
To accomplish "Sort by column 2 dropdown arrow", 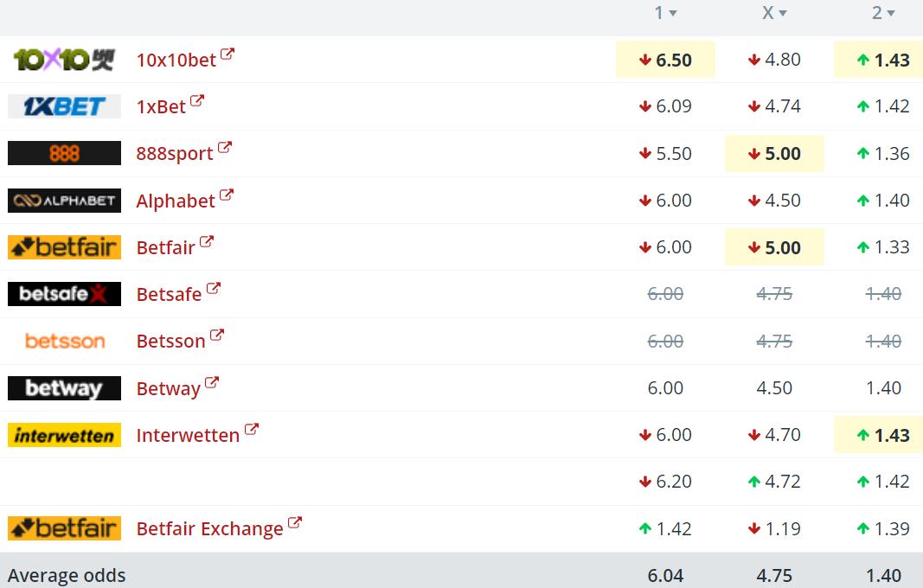I will pos(891,13).
